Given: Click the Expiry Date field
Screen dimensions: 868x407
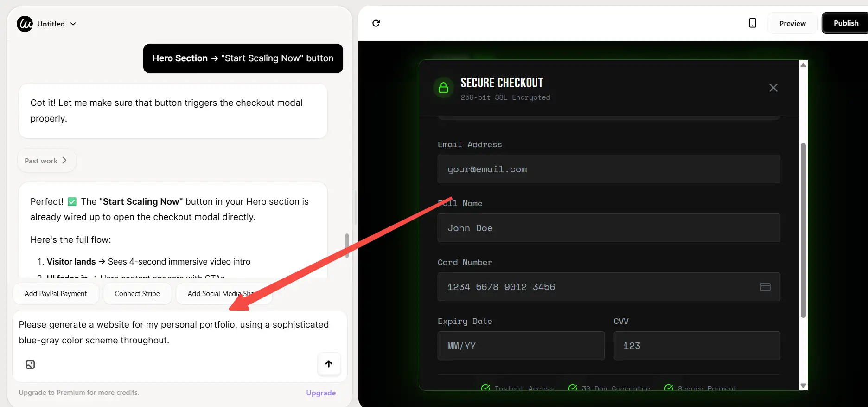Looking at the screenshot, I should point(521,346).
